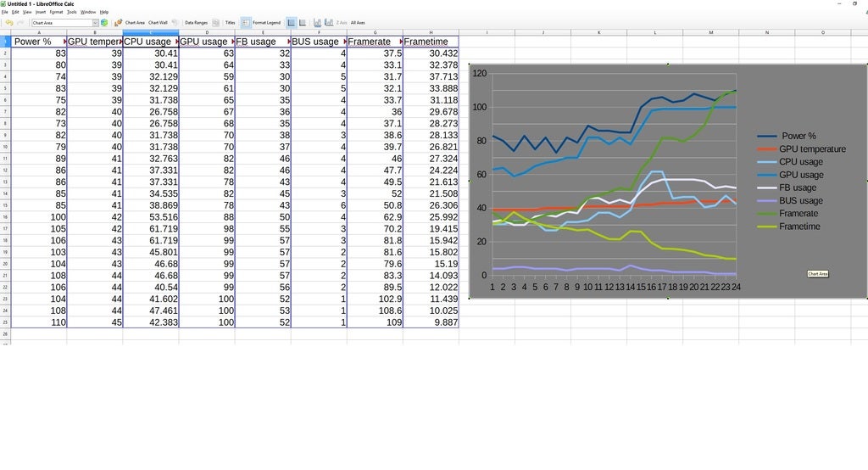The height and width of the screenshot is (470, 868).
Task: Expand the Chart Area element dropdown
Action: [x=95, y=23]
